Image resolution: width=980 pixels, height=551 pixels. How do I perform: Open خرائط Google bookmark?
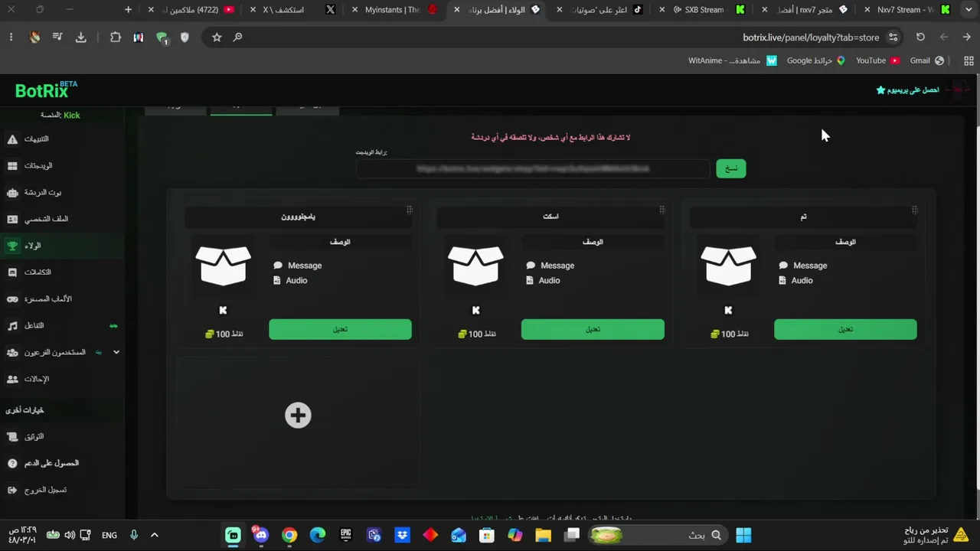[x=815, y=60]
